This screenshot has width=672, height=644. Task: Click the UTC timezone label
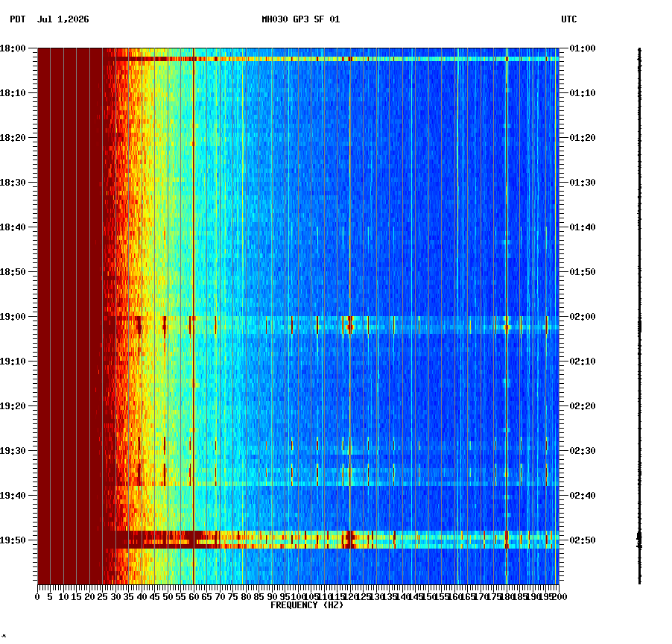[568, 19]
